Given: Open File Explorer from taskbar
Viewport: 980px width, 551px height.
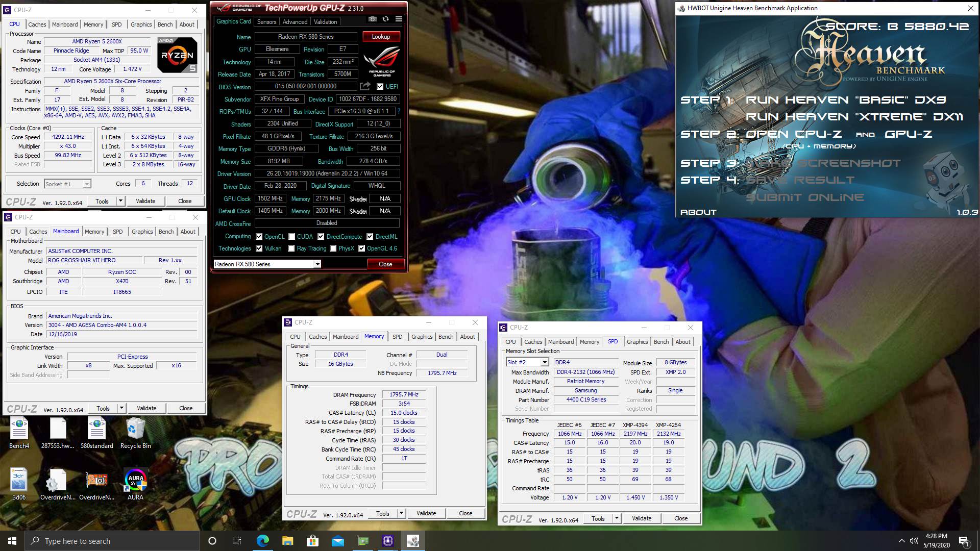Looking at the screenshot, I should (x=287, y=541).
